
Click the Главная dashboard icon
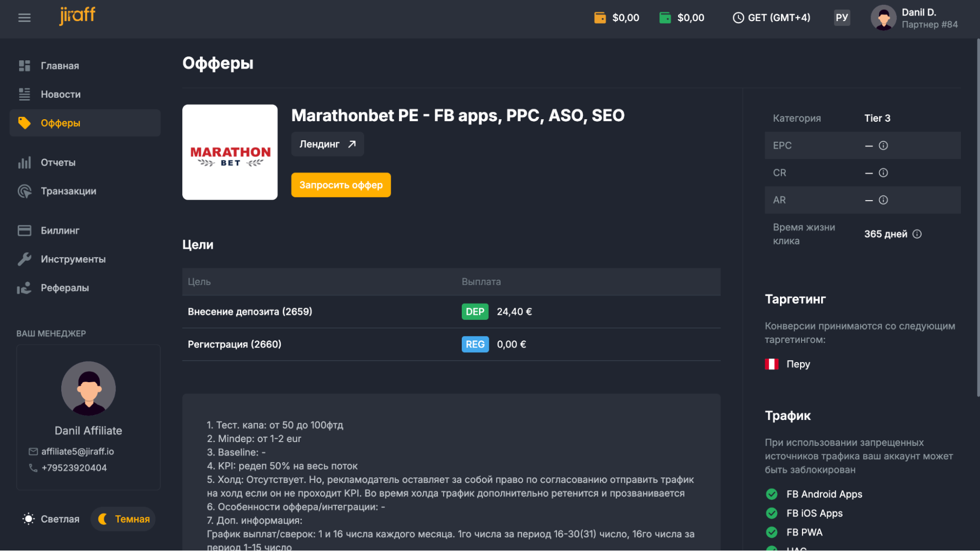click(25, 66)
